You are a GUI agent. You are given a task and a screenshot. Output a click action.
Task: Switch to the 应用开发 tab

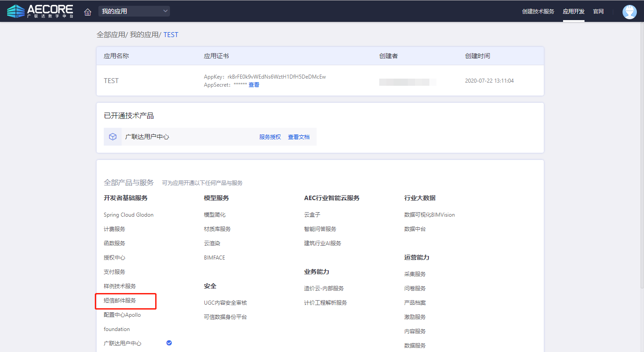(573, 12)
